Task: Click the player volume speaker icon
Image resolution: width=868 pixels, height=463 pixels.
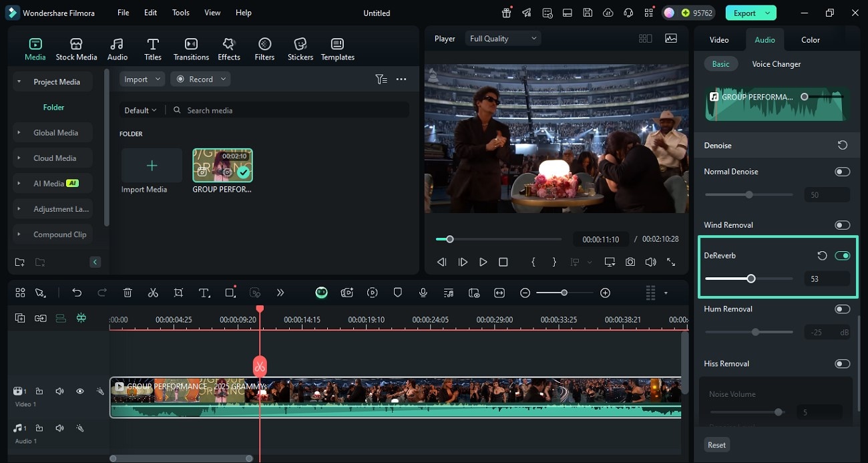Action: coord(650,262)
